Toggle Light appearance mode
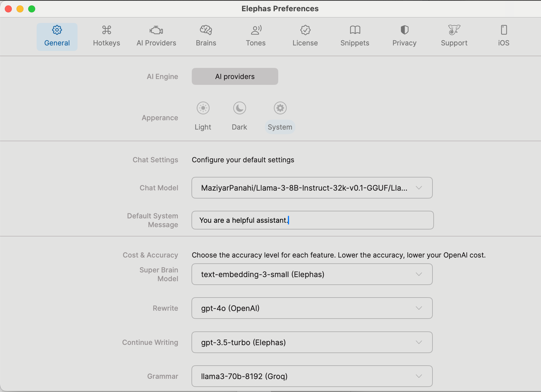This screenshot has width=541, height=392. [203, 108]
